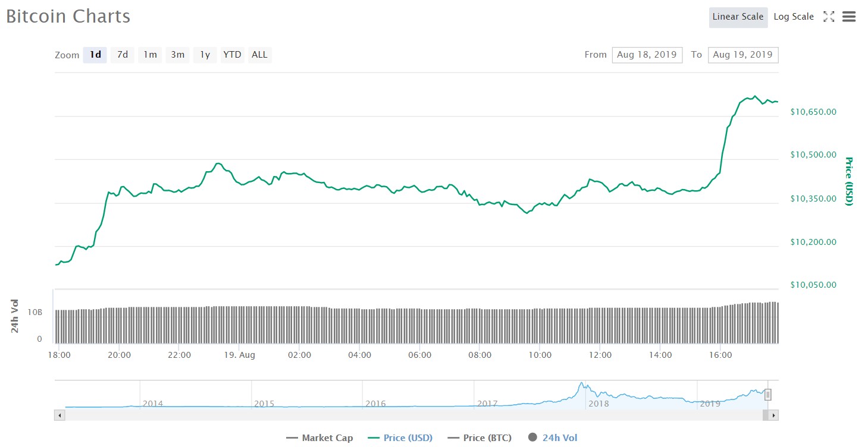Click the 18:00 time axis label

59,355
